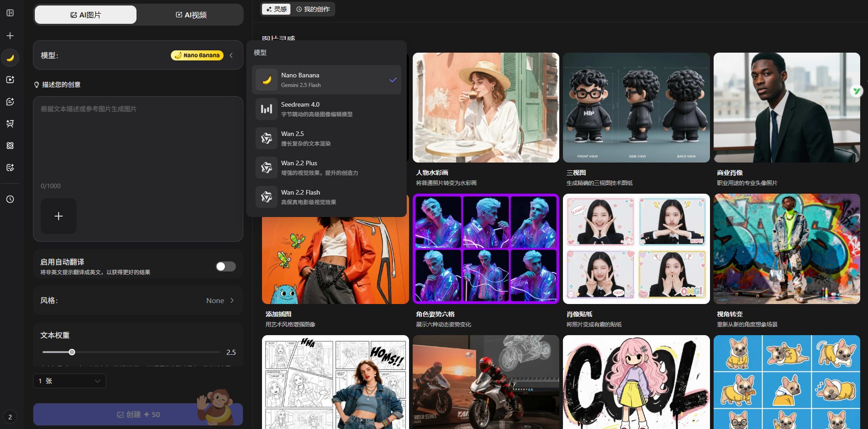
Task: Open the history clock icon
Action: click(x=10, y=199)
